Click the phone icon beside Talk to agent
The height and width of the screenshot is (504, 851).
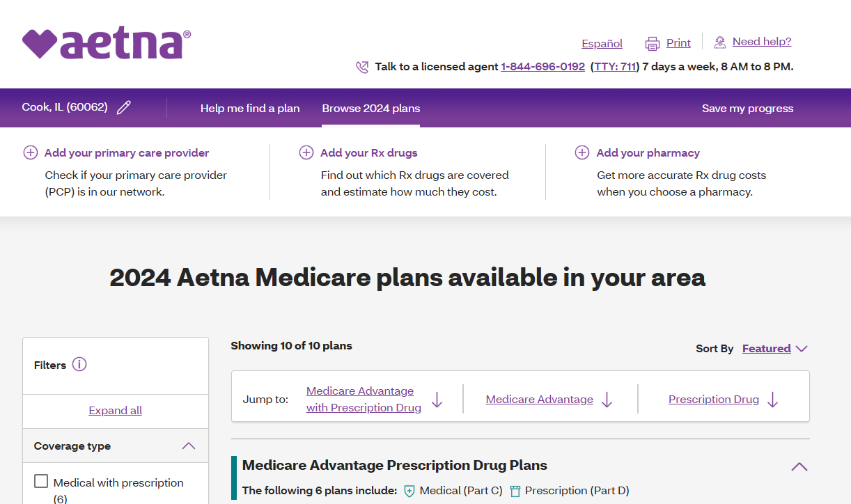pos(362,67)
